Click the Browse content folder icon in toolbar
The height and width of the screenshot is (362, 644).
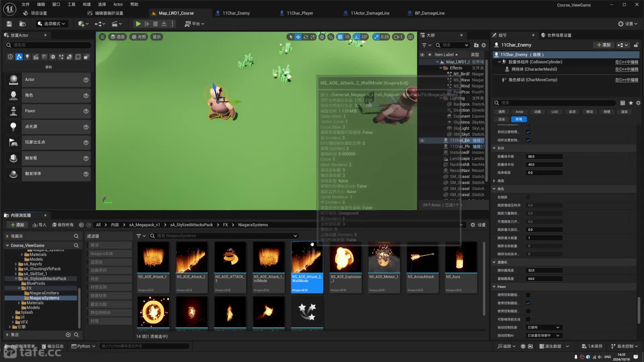[22, 24]
